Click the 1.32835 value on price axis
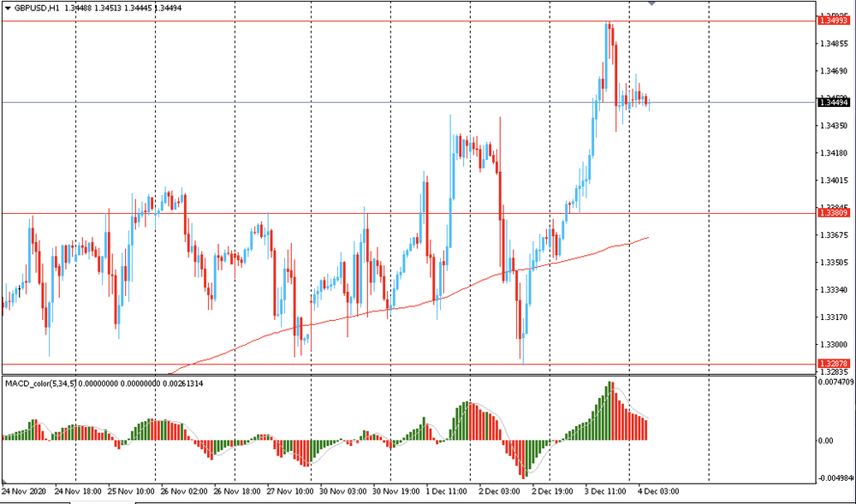This screenshot has width=856, height=504. tap(833, 372)
